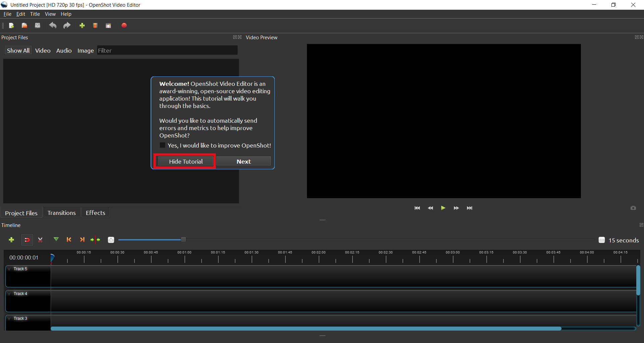Click the vertical timeline scrollbar
Image resolution: width=644 pixels, height=343 pixels.
(638, 280)
